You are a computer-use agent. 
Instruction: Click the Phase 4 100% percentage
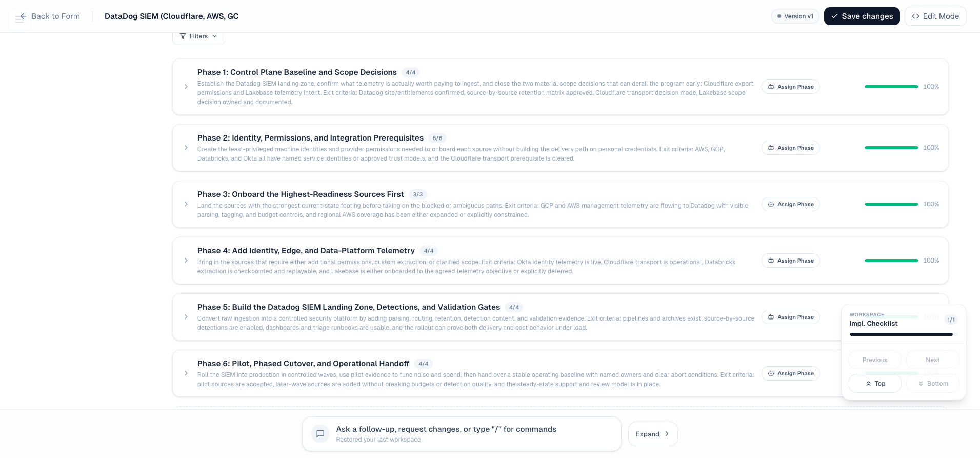pyautogui.click(x=931, y=261)
